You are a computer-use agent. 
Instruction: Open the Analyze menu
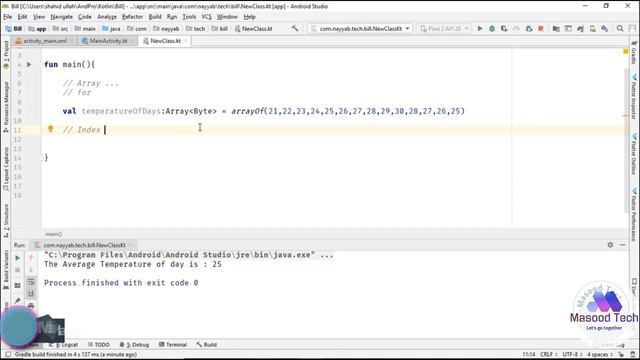107,17
